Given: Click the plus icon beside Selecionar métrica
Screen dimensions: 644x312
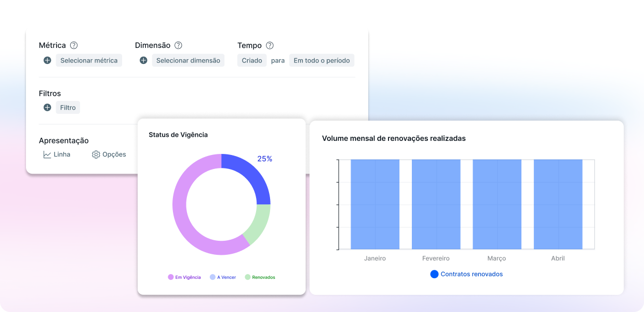Looking at the screenshot, I should [x=47, y=60].
